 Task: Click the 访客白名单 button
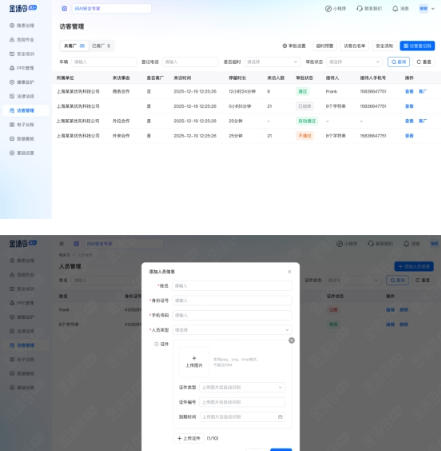tap(354, 46)
